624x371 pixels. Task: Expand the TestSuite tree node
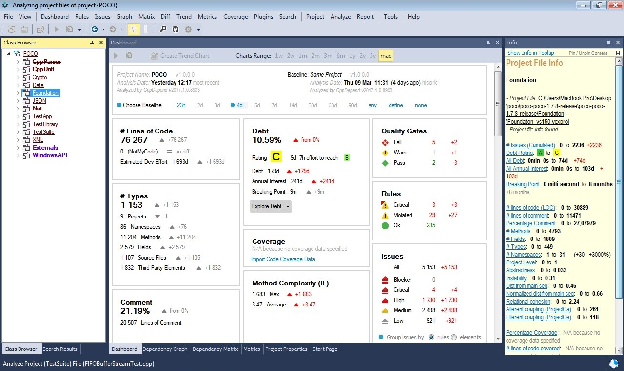point(18,132)
